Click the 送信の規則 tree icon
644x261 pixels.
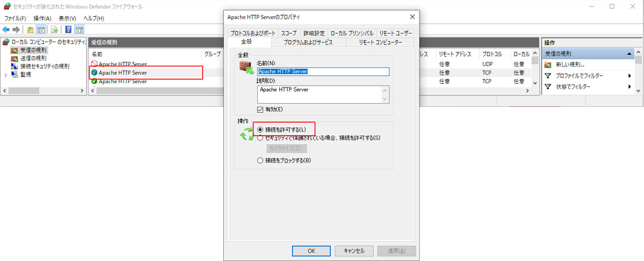14,58
